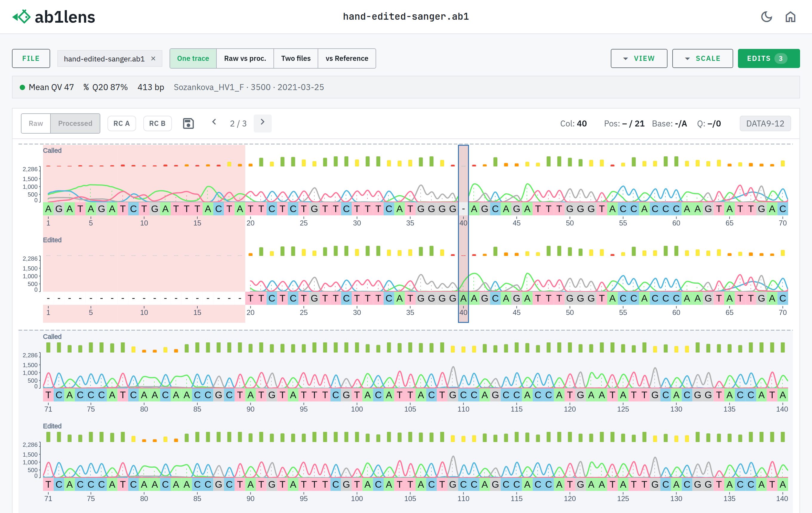Click the top Edited track label
Image resolution: width=812 pixels, height=513 pixels.
click(52, 240)
